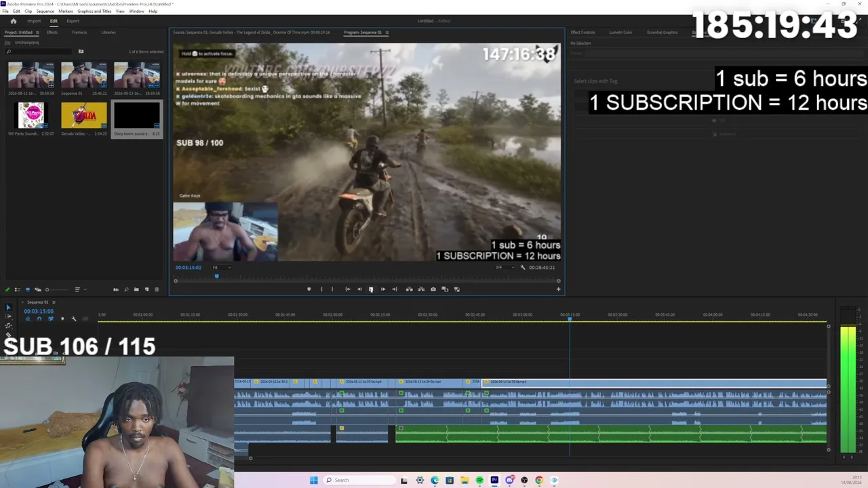Click Mark Out in Program monitor
Image resolution: width=868 pixels, height=488 pixels.
click(332, 289)
